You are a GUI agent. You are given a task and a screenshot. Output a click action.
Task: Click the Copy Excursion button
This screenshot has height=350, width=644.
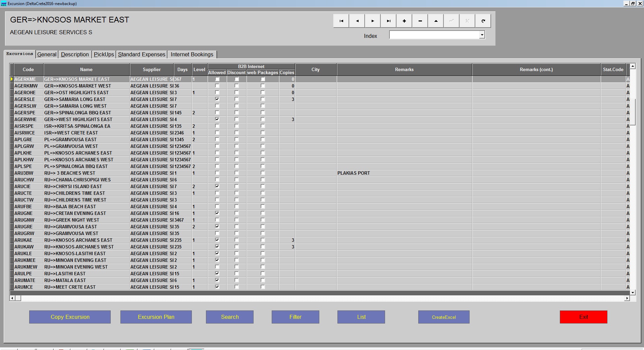point(70,317)
